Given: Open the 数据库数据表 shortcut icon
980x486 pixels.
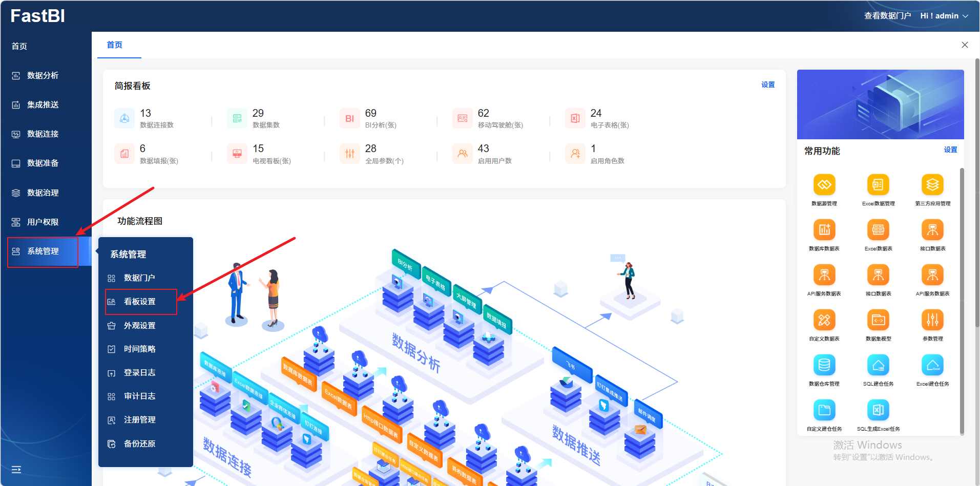Looking at the screenshot, I should click(x=824, y=230).
